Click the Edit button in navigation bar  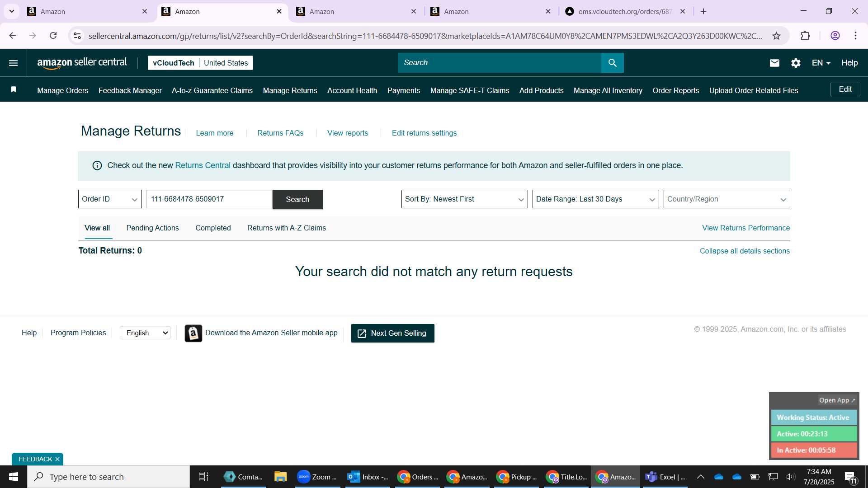pos(845,89)
